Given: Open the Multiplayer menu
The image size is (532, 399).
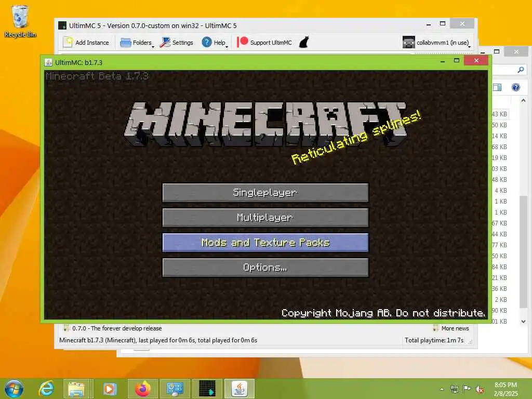Looking at the screenshot, I should point(265,218).
